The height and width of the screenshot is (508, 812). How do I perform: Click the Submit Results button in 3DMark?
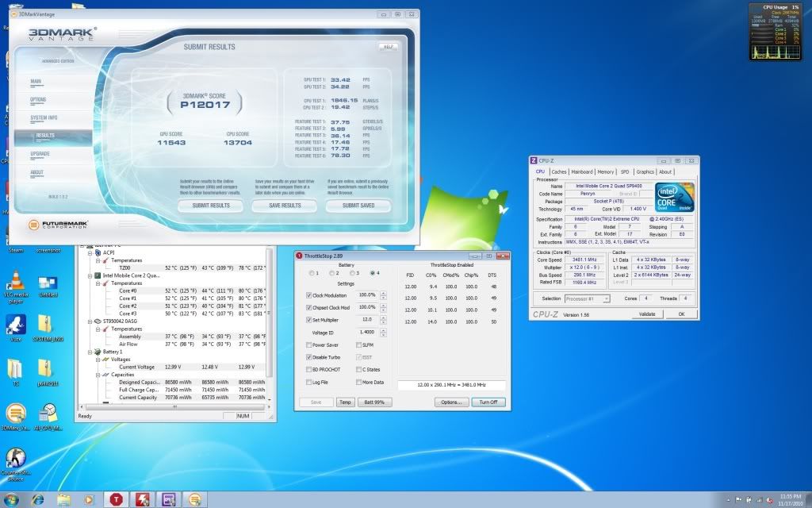[211, 206]
